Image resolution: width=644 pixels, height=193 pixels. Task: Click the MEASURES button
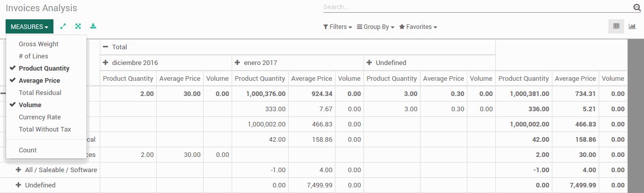pyautogui.click(x=30, y=26)
